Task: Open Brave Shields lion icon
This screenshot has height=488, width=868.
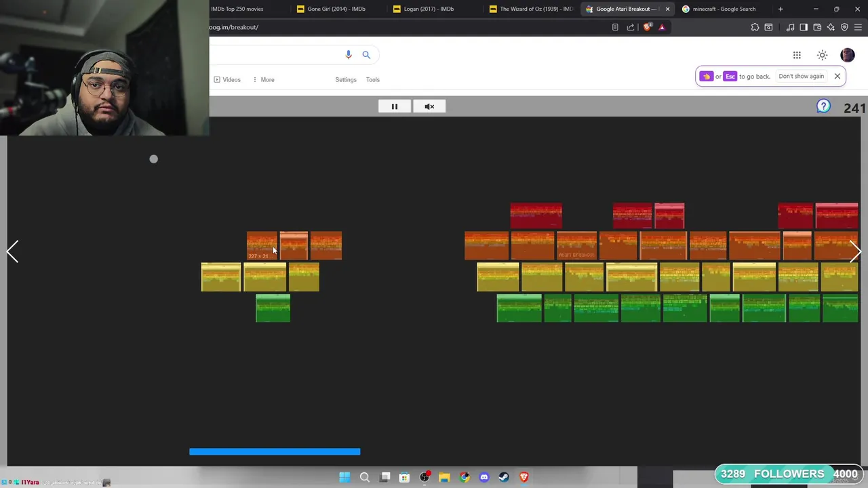Action: (647, 27)
